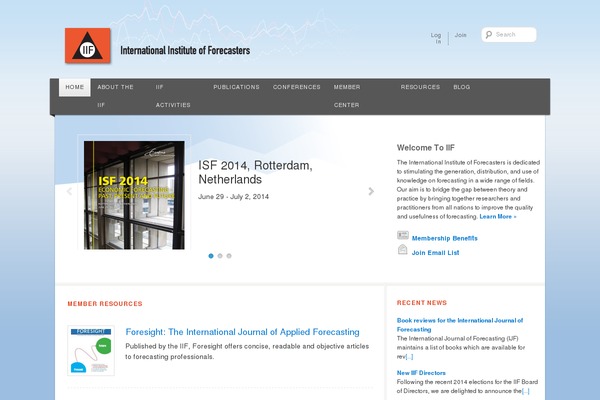The height and width of the screenshot is (400, 600).
Task: Click the Membership Benefits card icon
Action: tap(403, 235)
